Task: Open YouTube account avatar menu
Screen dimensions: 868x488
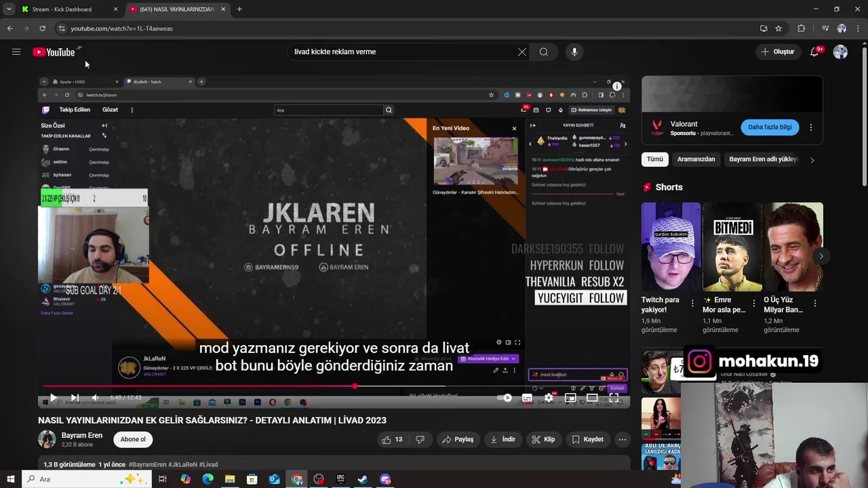Action: point(840,52)
